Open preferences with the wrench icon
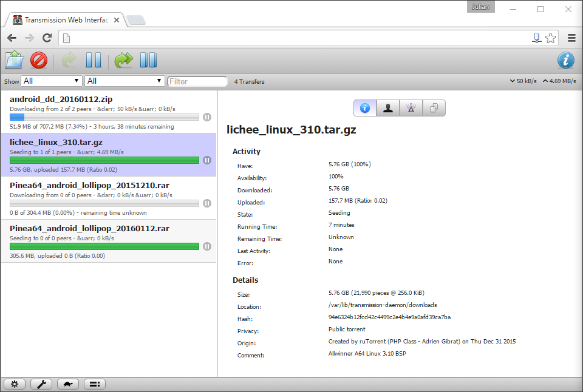Screen dimensions: 583x392 click(41, 384)
